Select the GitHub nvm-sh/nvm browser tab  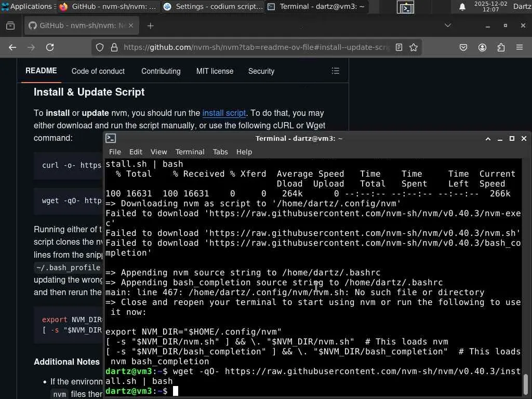pyautogui.click(x=82, y=25)
